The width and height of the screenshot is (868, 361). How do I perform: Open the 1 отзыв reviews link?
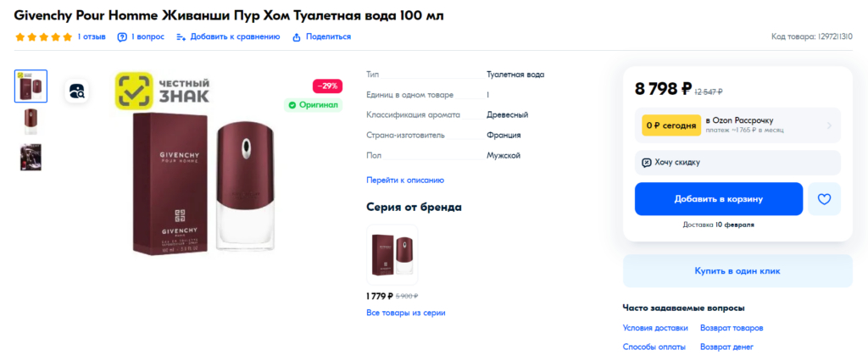92,36
